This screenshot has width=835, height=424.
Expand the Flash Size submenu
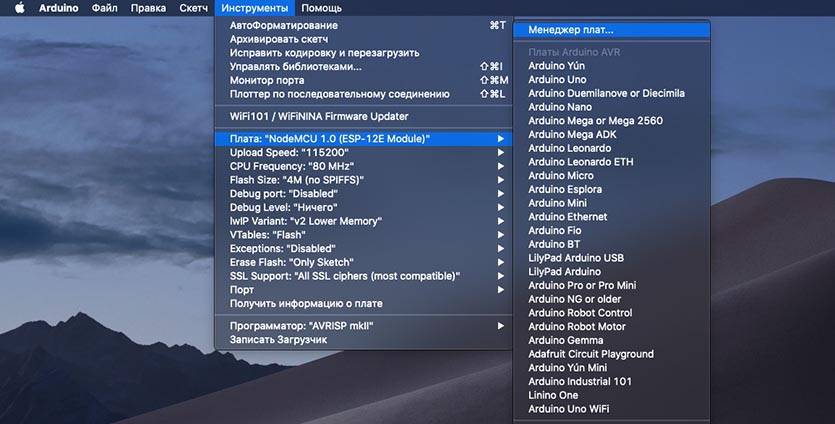[296, 180]
